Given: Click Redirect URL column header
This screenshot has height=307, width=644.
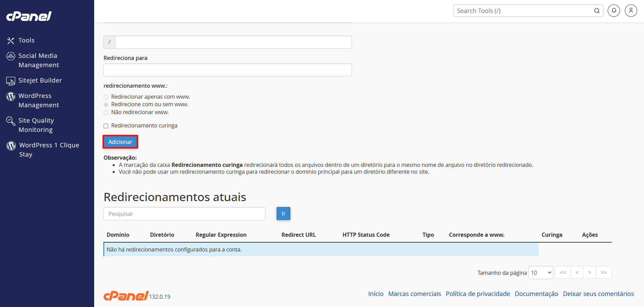Looking at the screenshot, I should tap(299, 235).
